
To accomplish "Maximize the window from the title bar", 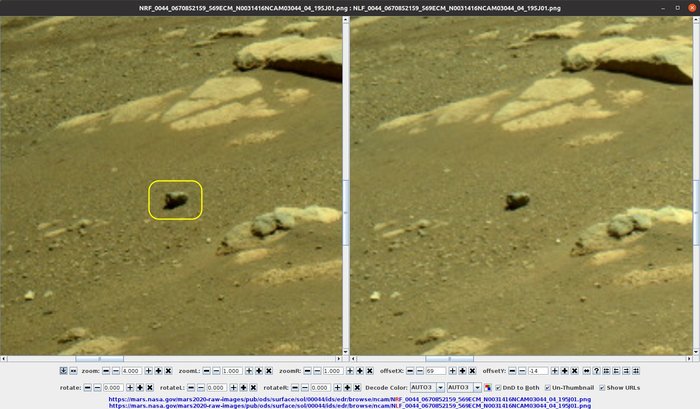I will (678, 8).
